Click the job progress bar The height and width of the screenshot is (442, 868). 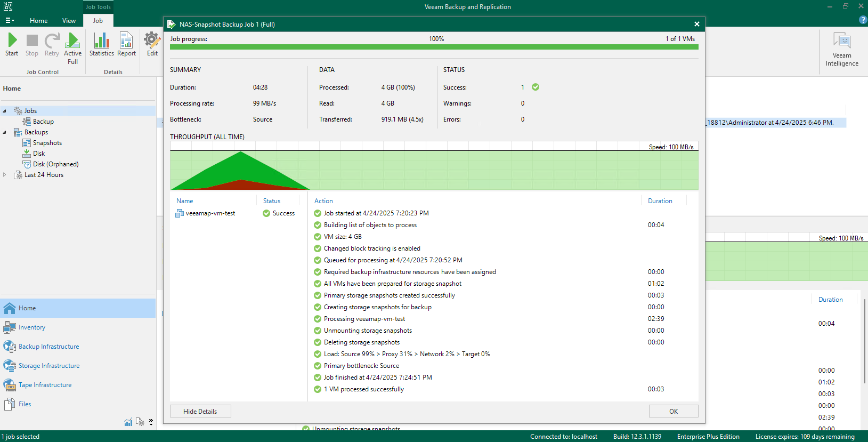434,47
